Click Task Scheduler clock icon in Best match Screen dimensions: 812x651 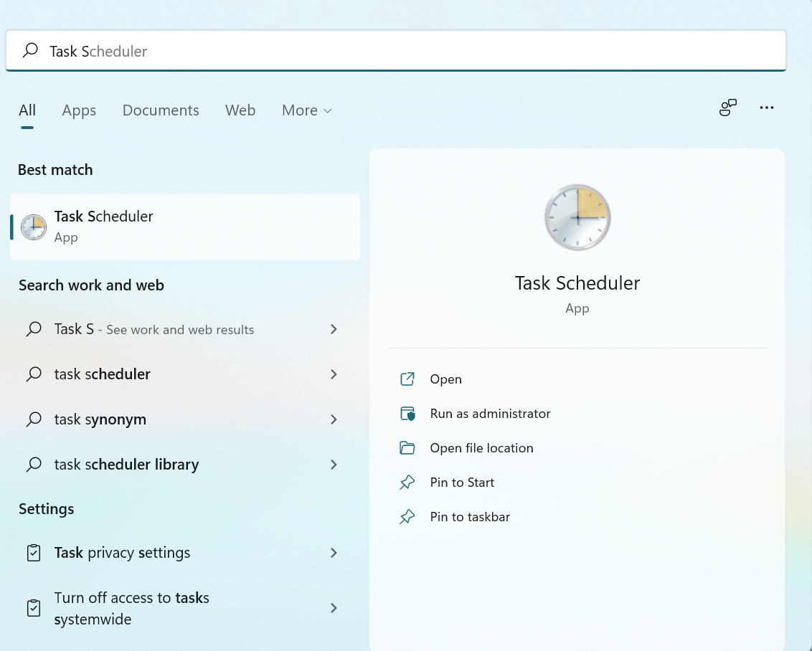pyautogui.click(x=34, y=227)
